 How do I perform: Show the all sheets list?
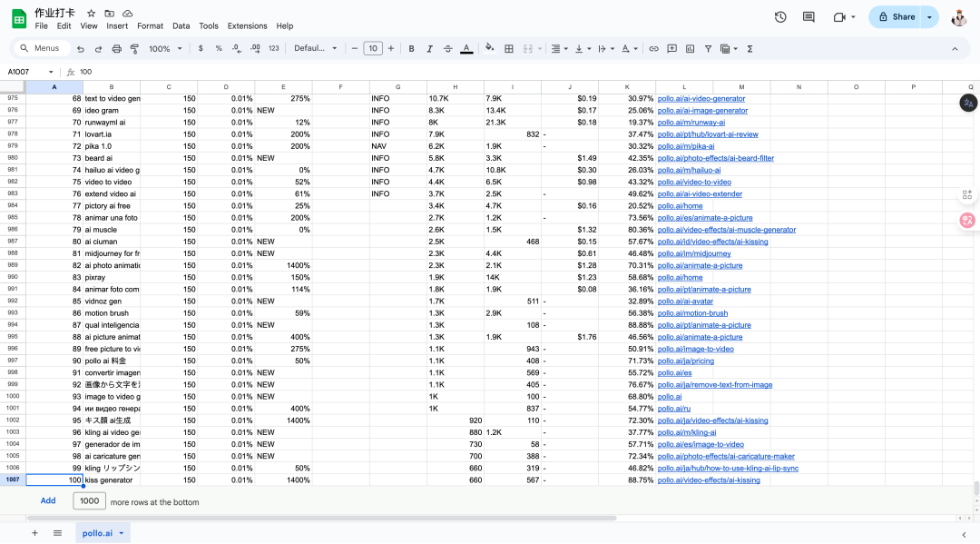[x=57, y=533]
